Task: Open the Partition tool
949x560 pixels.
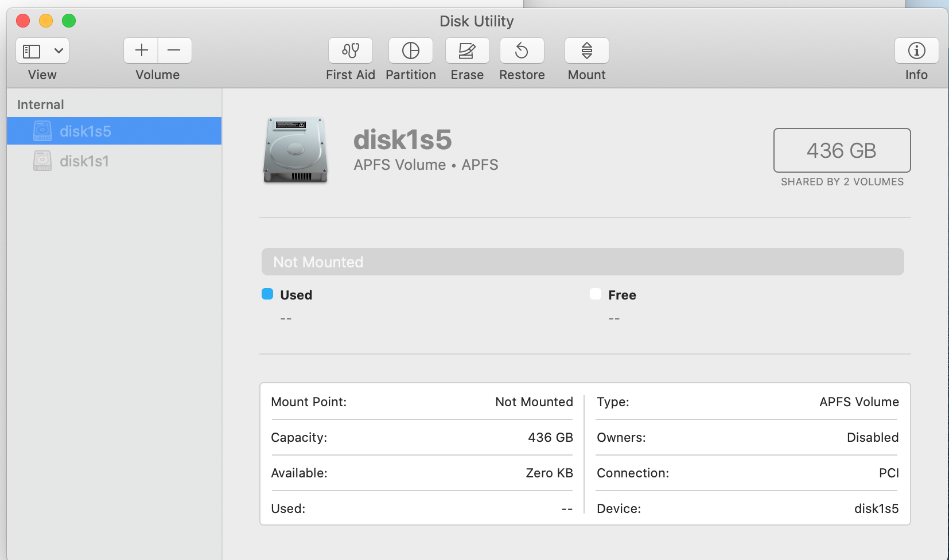Action: pos(411,50)
